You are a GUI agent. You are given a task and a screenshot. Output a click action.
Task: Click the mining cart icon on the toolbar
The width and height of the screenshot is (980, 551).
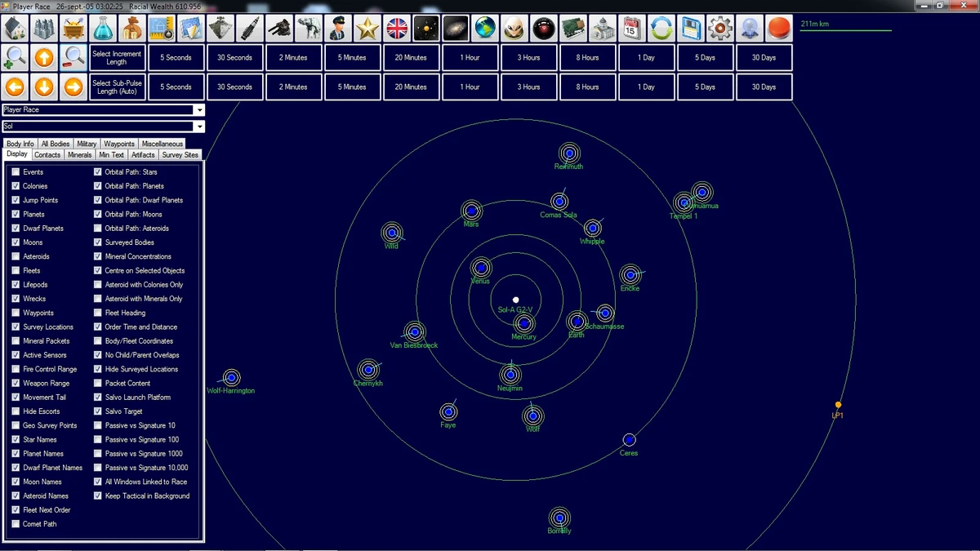72,27
